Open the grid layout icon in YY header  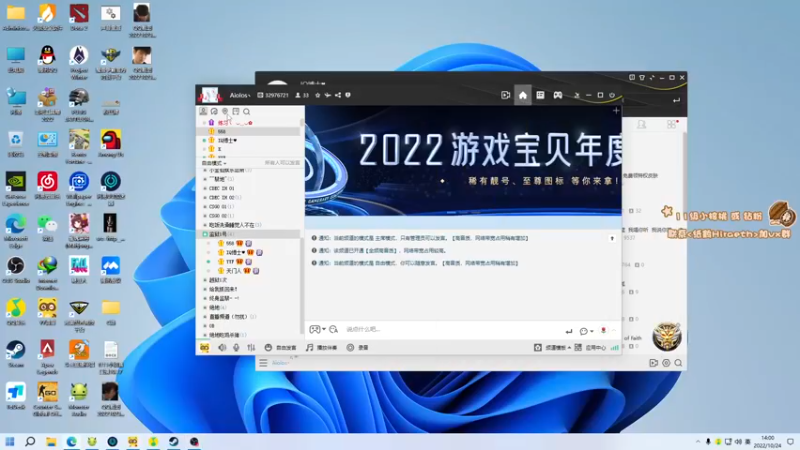click(540, 95)
